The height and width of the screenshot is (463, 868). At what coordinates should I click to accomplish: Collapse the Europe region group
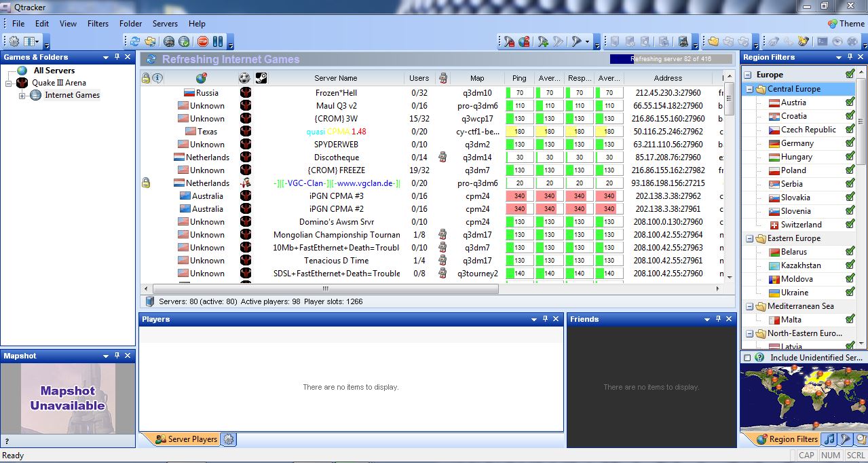pyautogui.click(x=747, y=75)
